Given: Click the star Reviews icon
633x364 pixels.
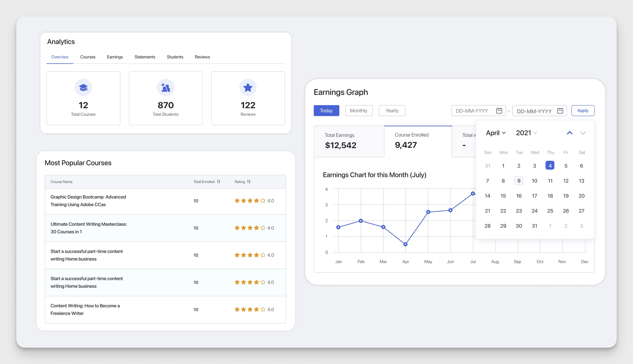Looking at the screenshot, I should click(248, 87).
